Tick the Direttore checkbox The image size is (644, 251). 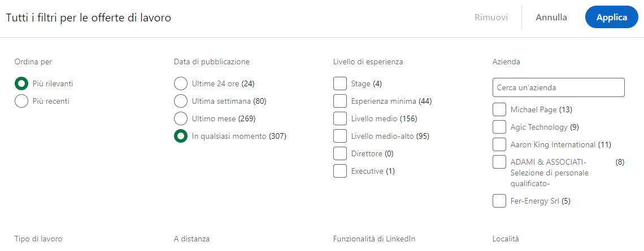pyautogui.click(x=340, y=153)
